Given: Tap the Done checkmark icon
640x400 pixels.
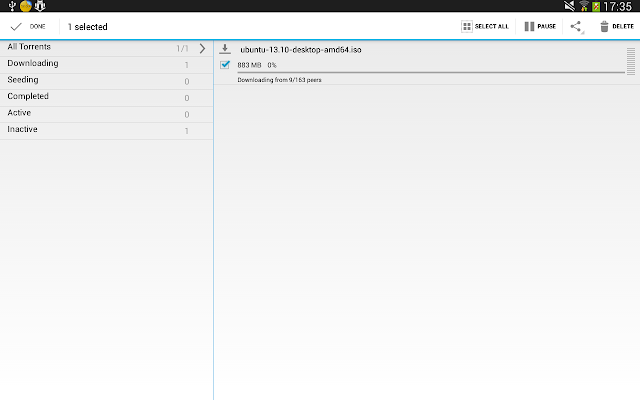Looking at the screenshot, I should pos(16,27).
